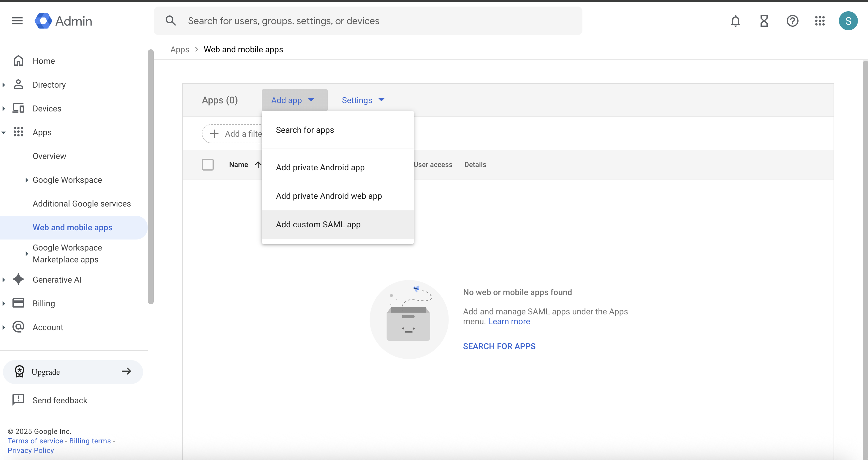Open the Settings dropdown

click(363, 100)
